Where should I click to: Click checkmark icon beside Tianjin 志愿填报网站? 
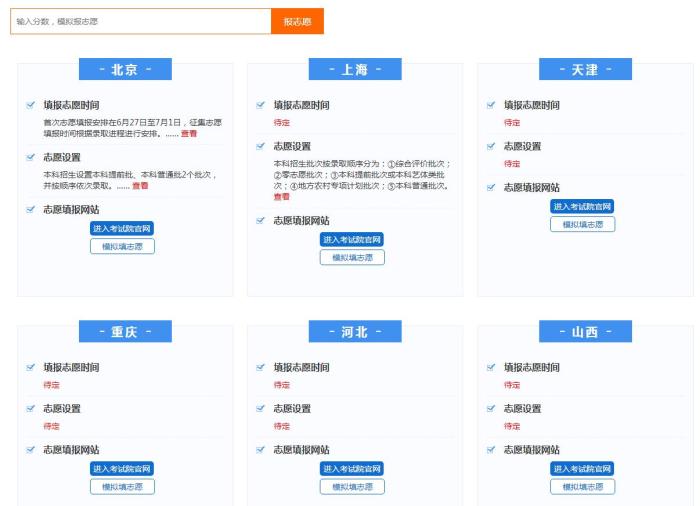491,187
